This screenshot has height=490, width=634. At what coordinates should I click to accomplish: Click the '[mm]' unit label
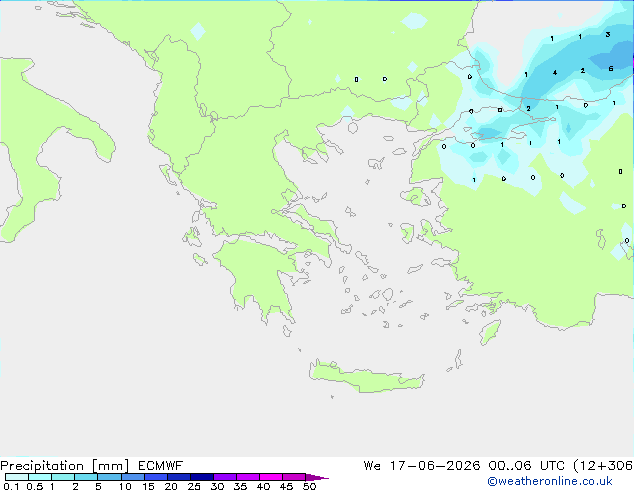click(110, 466)
